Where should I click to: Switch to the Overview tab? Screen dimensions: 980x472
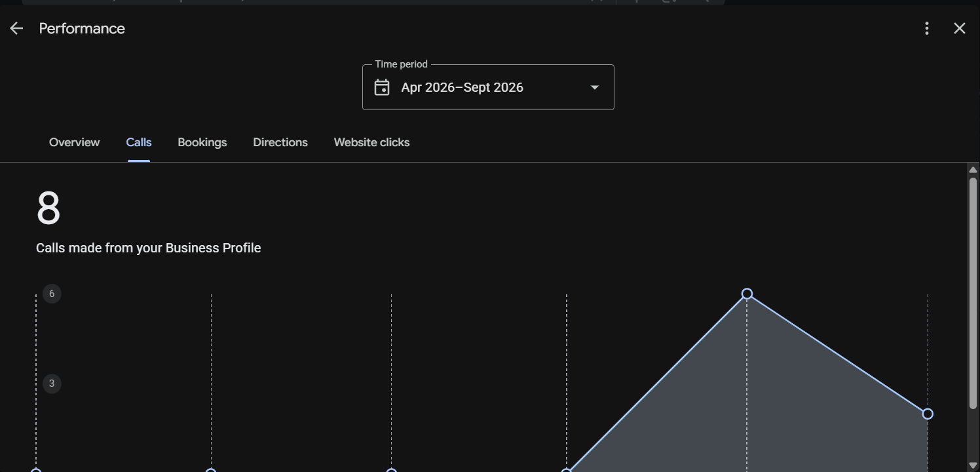tap(75, 142)
